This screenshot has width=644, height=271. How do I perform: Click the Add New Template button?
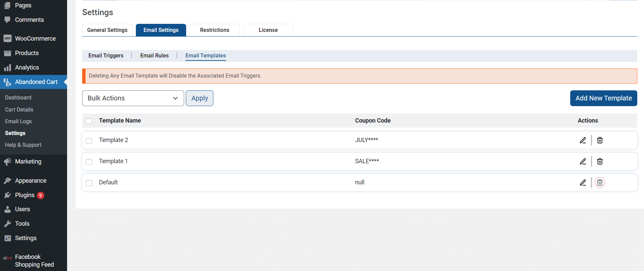(x=604, y=98)
